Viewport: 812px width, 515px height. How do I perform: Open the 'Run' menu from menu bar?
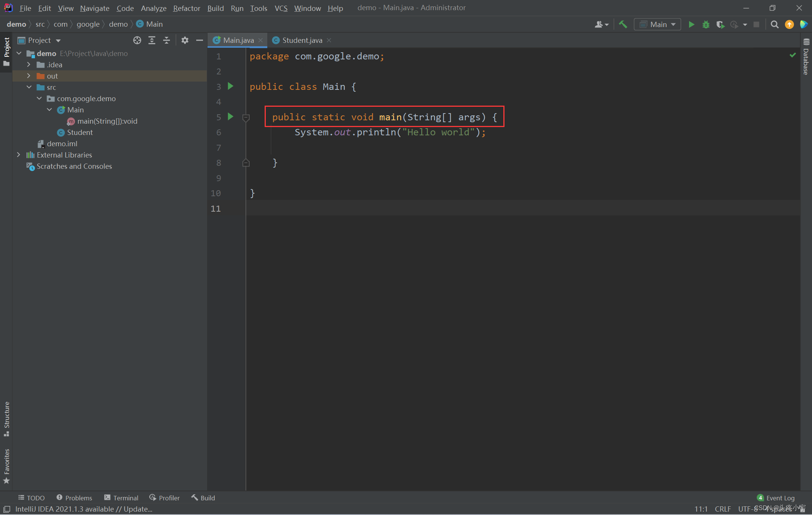tap(237, 8)
